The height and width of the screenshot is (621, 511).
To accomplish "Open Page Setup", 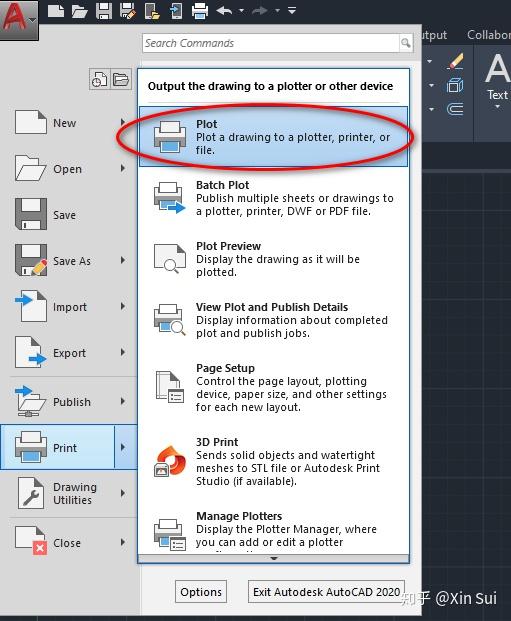I will point(273,387).
